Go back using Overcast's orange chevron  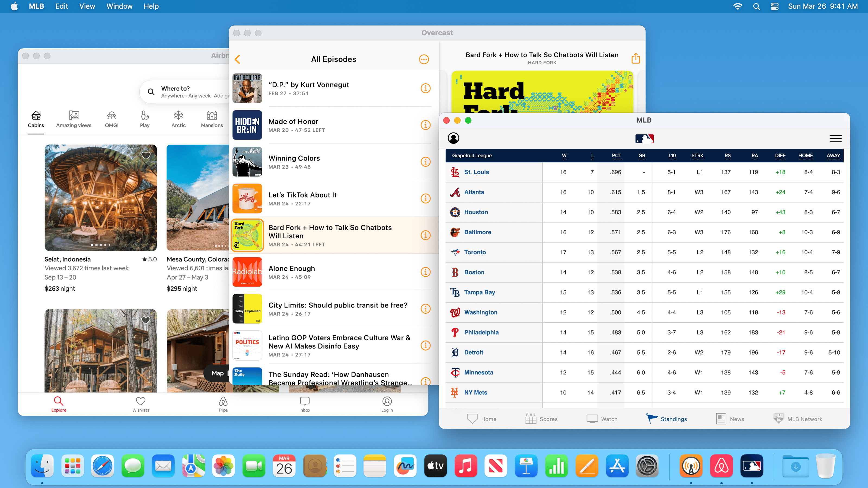(x=237, y=59)
